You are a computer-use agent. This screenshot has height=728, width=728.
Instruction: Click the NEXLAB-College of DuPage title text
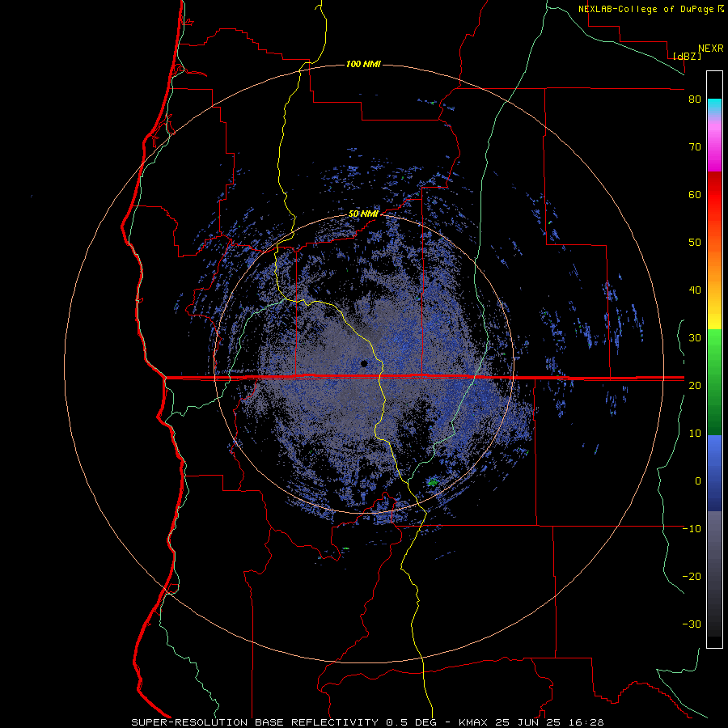(646, 9)
